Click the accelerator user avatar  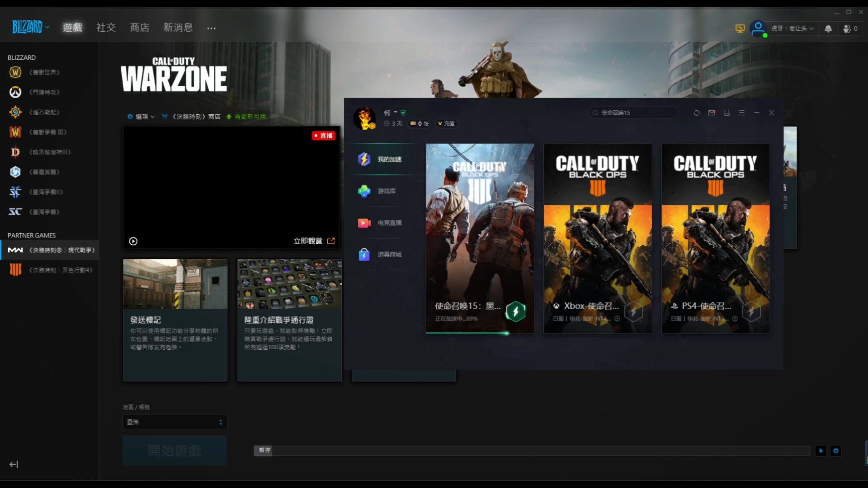pos(364,118)
